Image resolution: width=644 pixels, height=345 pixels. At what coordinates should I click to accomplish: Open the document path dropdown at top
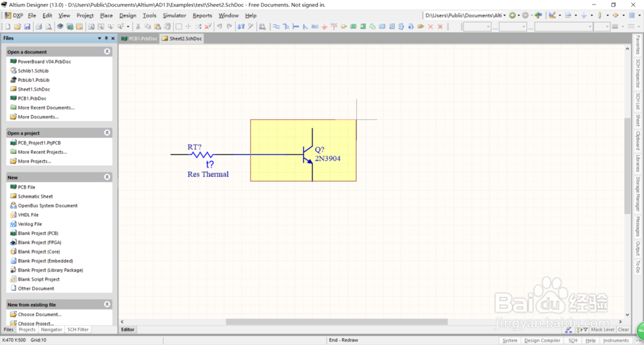click(x=504, y=15)
